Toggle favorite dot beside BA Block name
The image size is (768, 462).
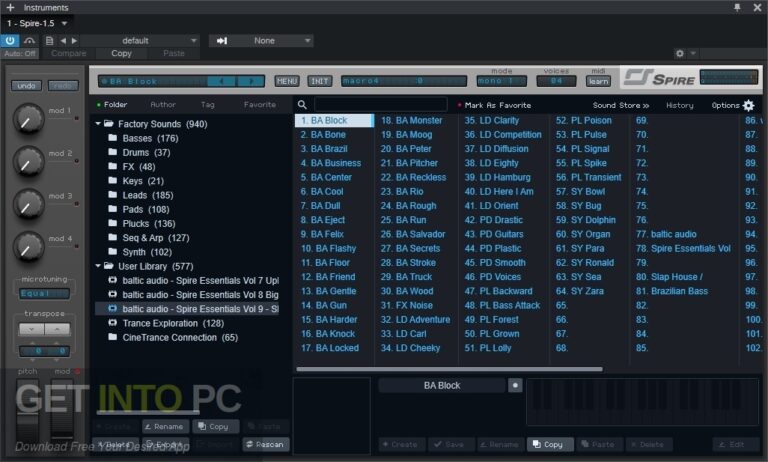click(x=515, y=386)
